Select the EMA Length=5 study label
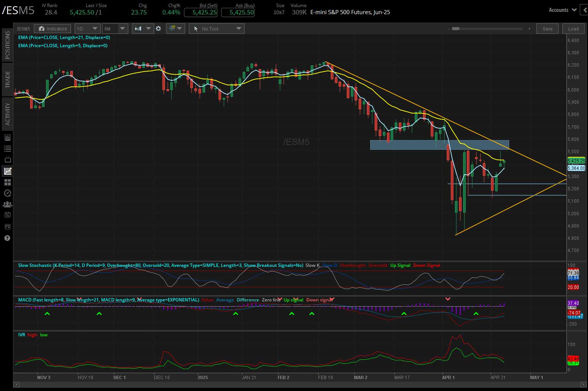Viewport: 588px width, 391px height. click(x=63, y=46)
